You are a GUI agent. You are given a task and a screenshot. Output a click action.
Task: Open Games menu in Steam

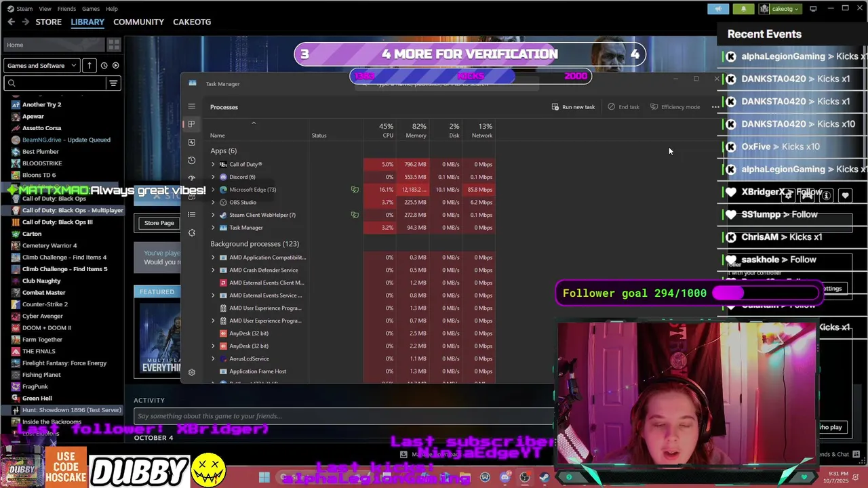(x=91, y=9)
